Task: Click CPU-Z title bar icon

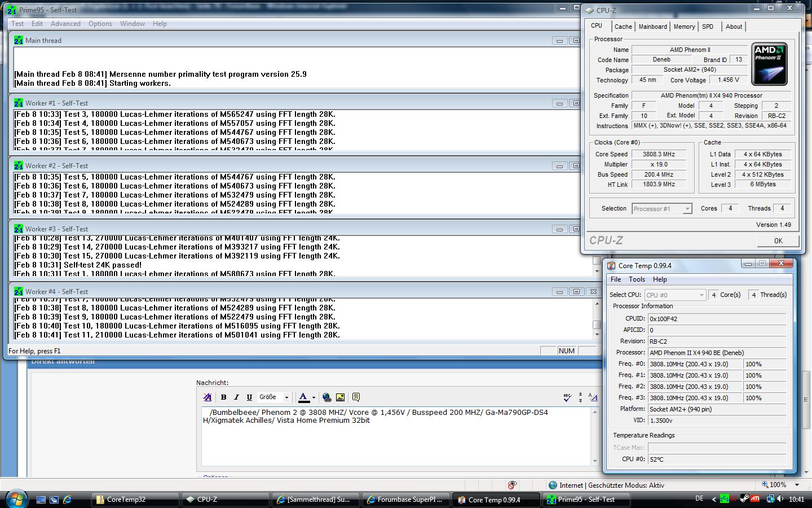Action: [x=589, y=10]
